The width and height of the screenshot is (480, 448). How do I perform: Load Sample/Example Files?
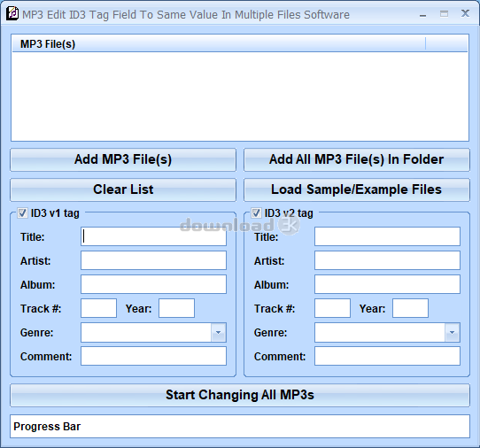357,189
